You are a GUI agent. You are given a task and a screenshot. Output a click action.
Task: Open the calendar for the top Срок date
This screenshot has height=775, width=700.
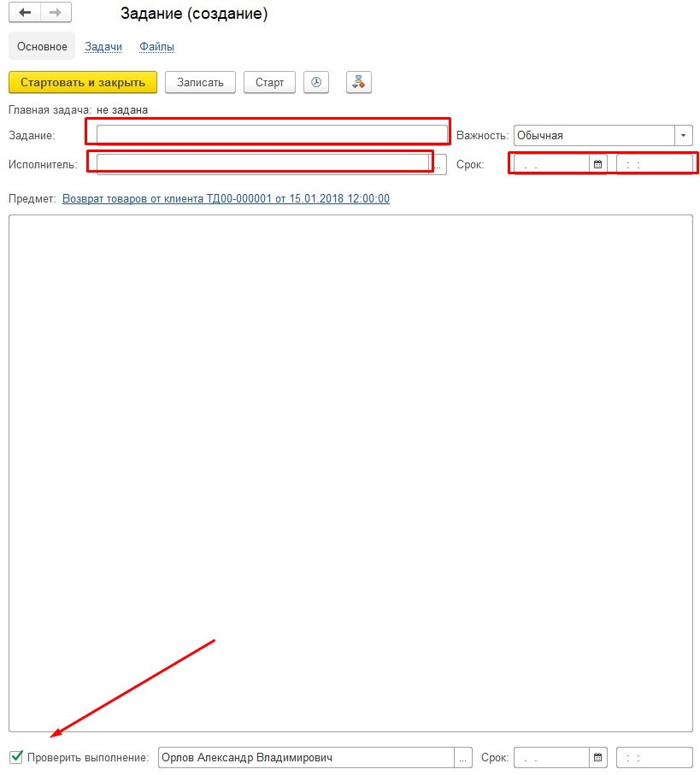598,164
